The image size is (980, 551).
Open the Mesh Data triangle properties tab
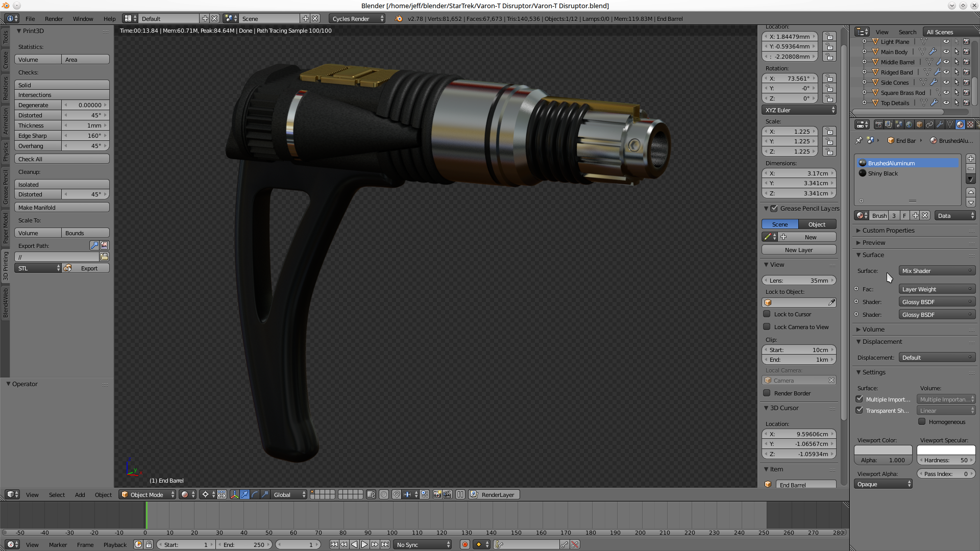click(x=950, y=124)
